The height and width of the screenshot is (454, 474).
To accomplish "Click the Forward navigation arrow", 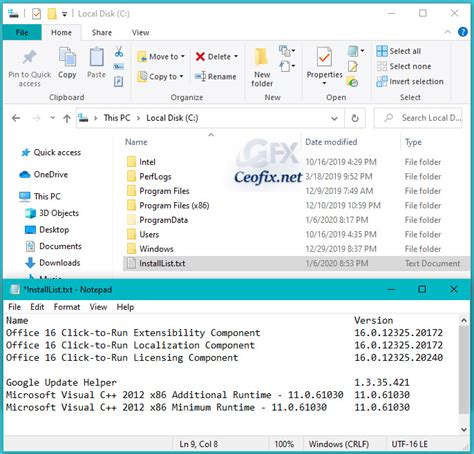I will click(36, 118).
